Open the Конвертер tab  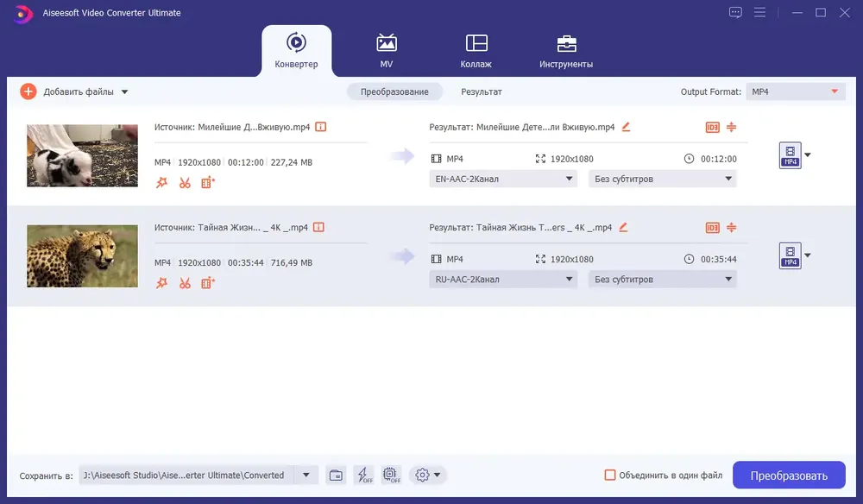[x=296, y=51]
